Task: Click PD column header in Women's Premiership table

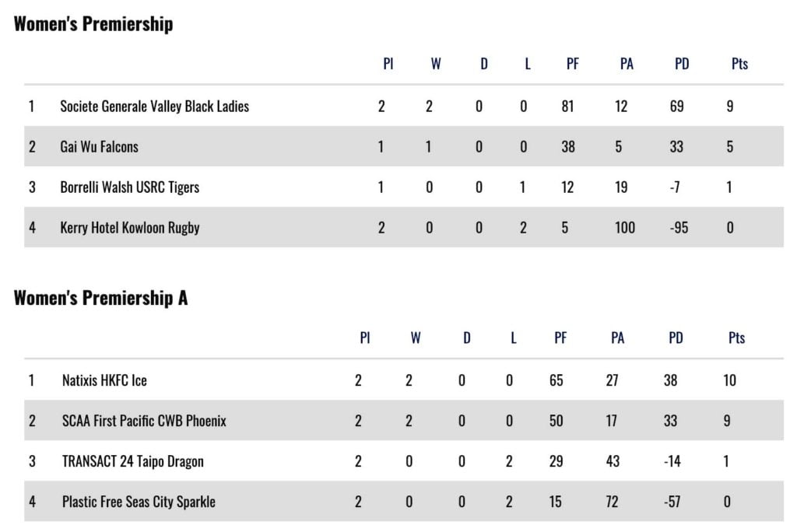Action: tap(682, 65)
